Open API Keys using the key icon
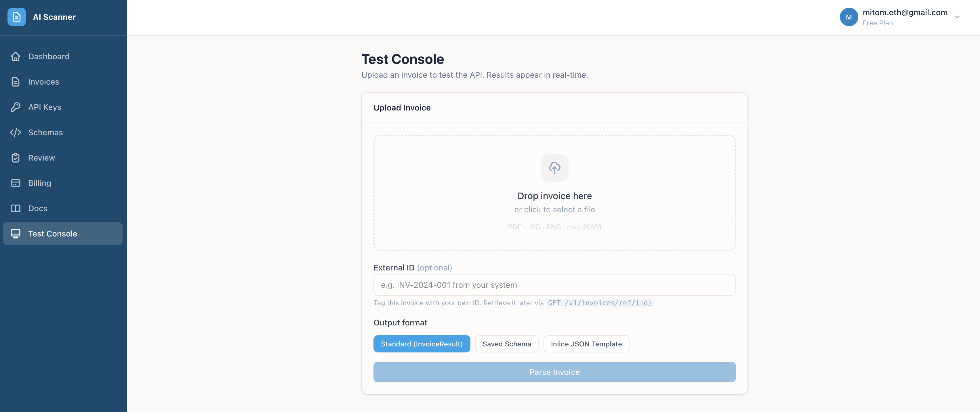980x412 pixels. pos(16,107)
